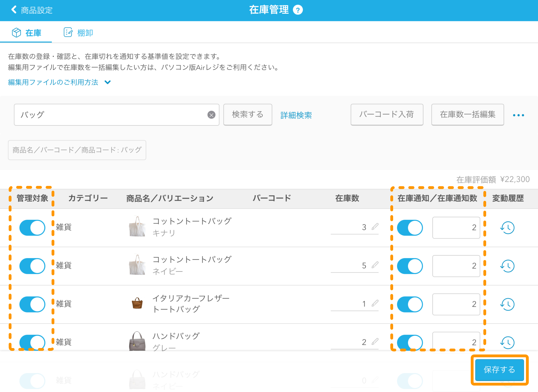The height and width of the screenshot is (392, 538).
Task: Open thumbnail of ハンドバッグ グレー
Action: [137, 341]
